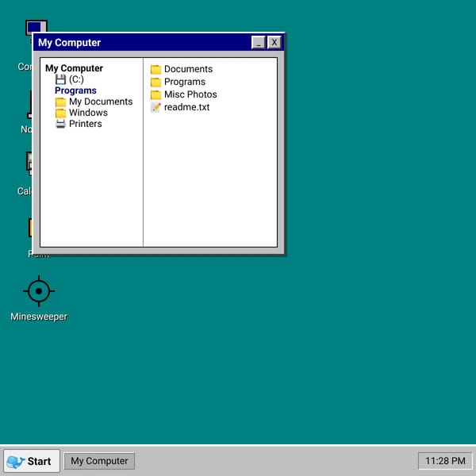Open the Documents folder icon

click(155, 70)
